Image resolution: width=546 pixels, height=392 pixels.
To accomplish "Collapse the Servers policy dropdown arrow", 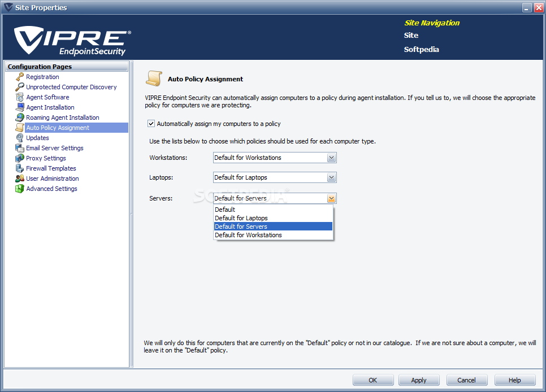I will 331,198.
